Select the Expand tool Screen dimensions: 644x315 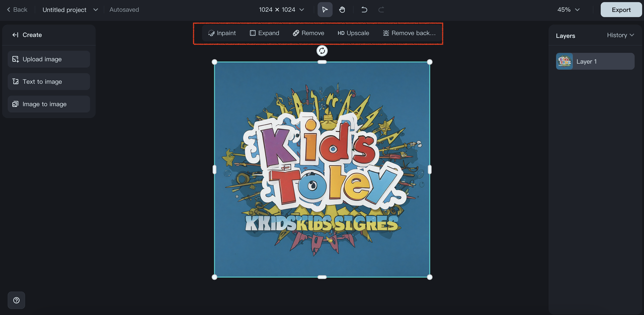click(265, 33)
